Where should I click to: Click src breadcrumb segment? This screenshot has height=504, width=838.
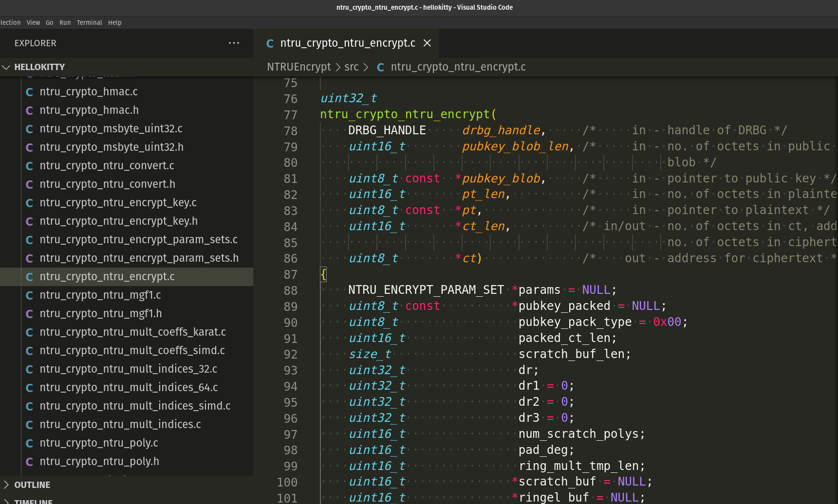point(351,67)
